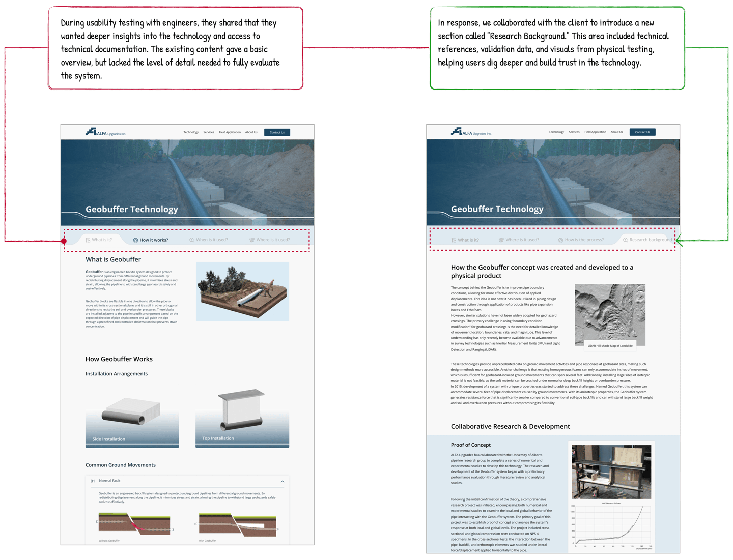Open the 'How it works?' tab

(151, 240)
